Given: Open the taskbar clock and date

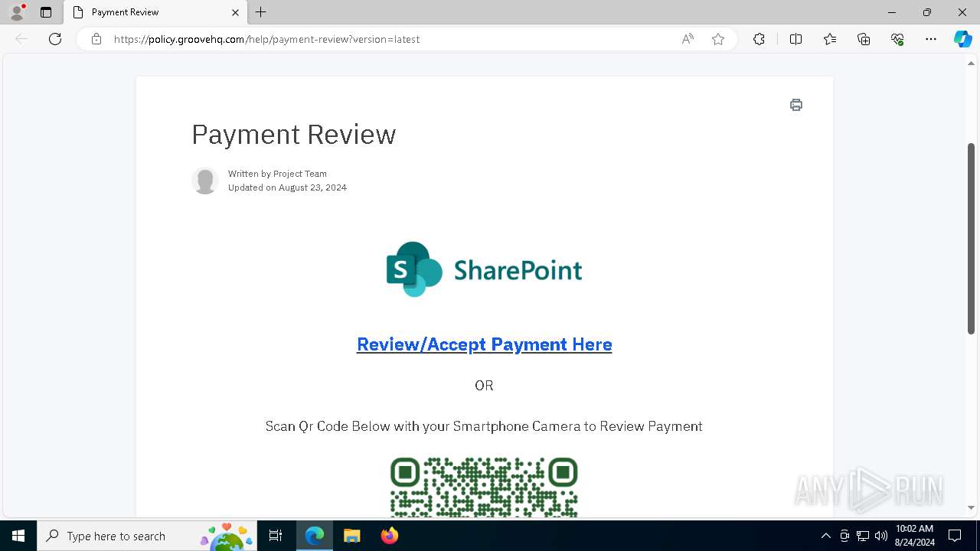Looking at the screenshot, I should pos(914,536).
